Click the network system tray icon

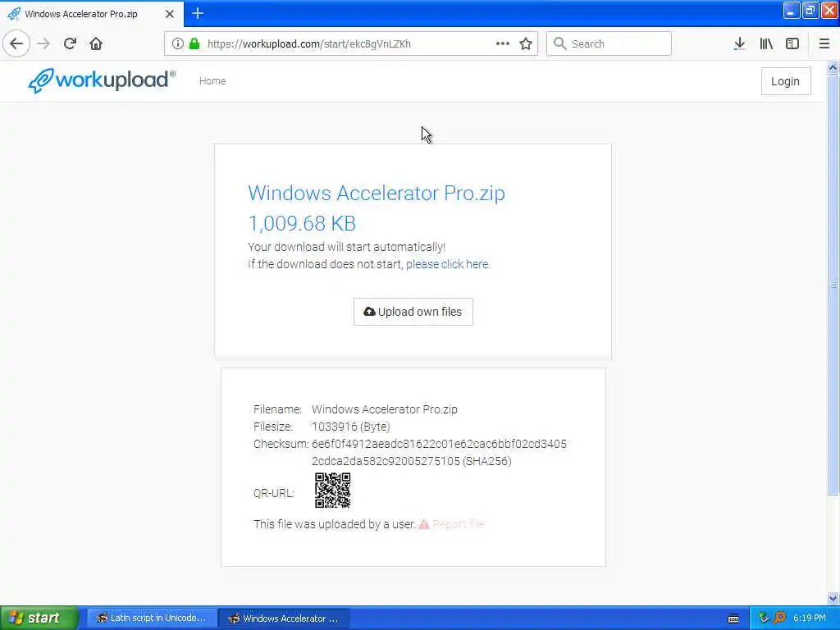click(x=764, y=618)
